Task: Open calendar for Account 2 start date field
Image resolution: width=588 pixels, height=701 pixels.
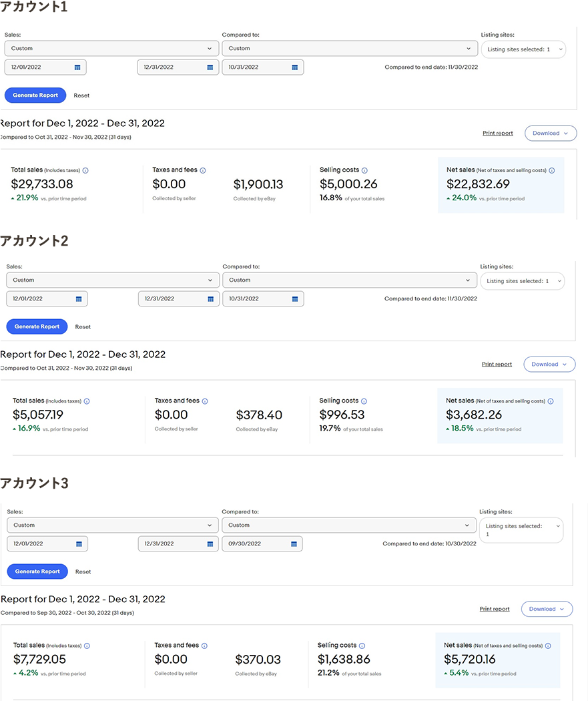Action: click(78, 299)
